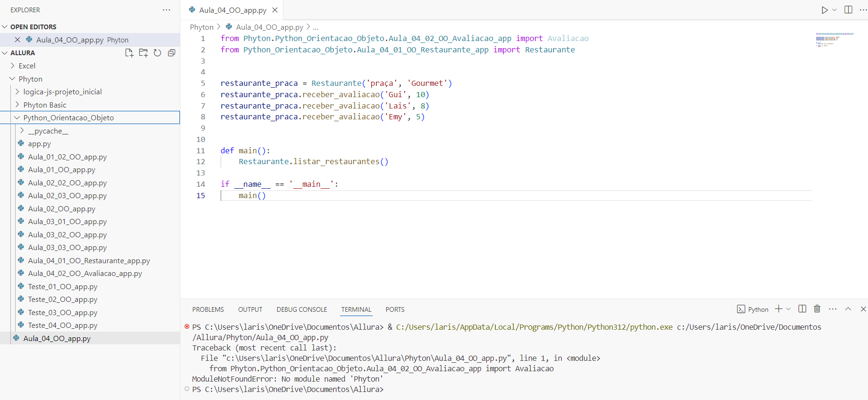This screenshot has height=400, width=868.
Task: Split the terminal panel
Action: (802, 309)
